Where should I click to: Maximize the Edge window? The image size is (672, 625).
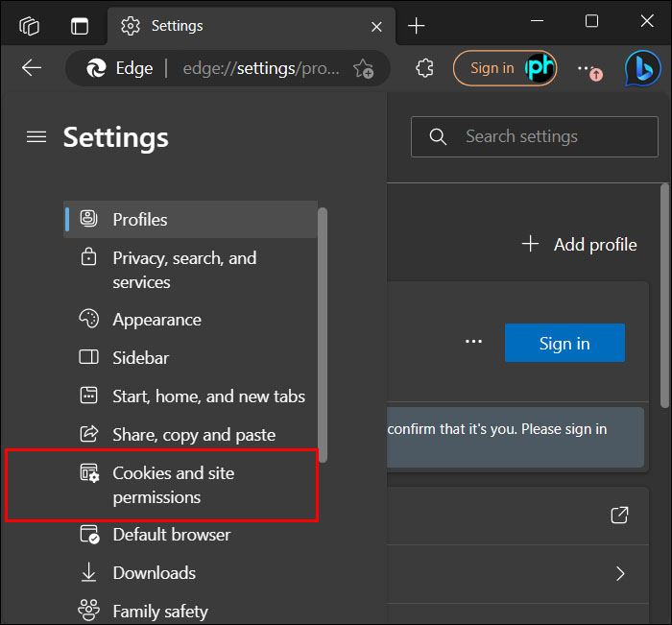591,21
